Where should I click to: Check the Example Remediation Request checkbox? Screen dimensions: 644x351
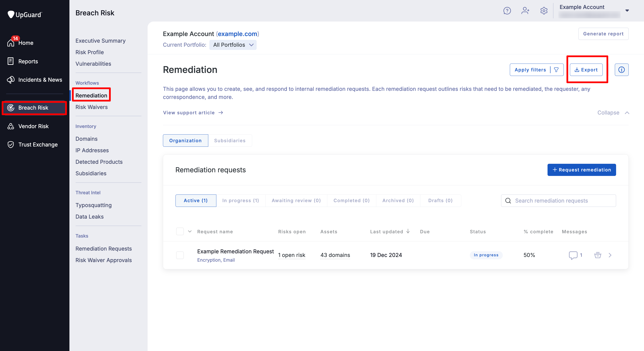coord(180,255)
